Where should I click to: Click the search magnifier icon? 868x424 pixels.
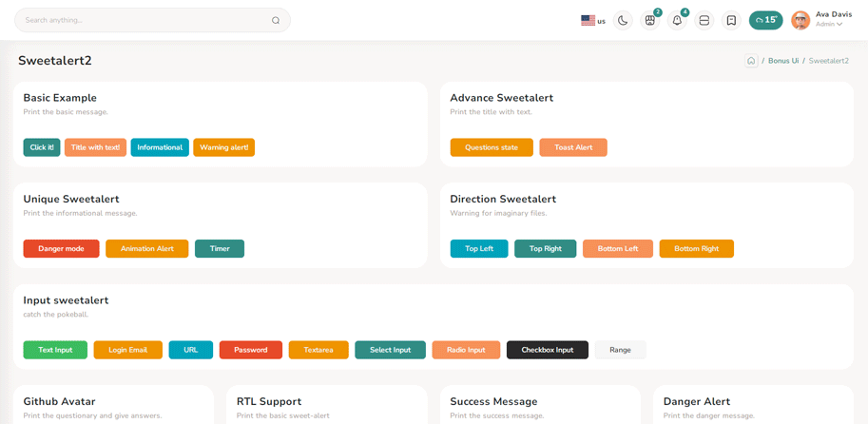pyautogui.click(x=276, y=20)
